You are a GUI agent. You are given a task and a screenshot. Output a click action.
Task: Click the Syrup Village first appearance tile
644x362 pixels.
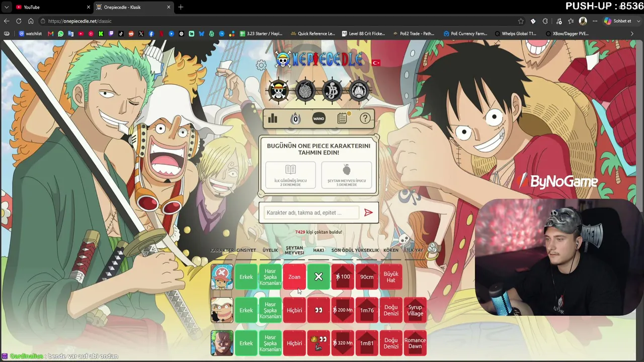415,310
